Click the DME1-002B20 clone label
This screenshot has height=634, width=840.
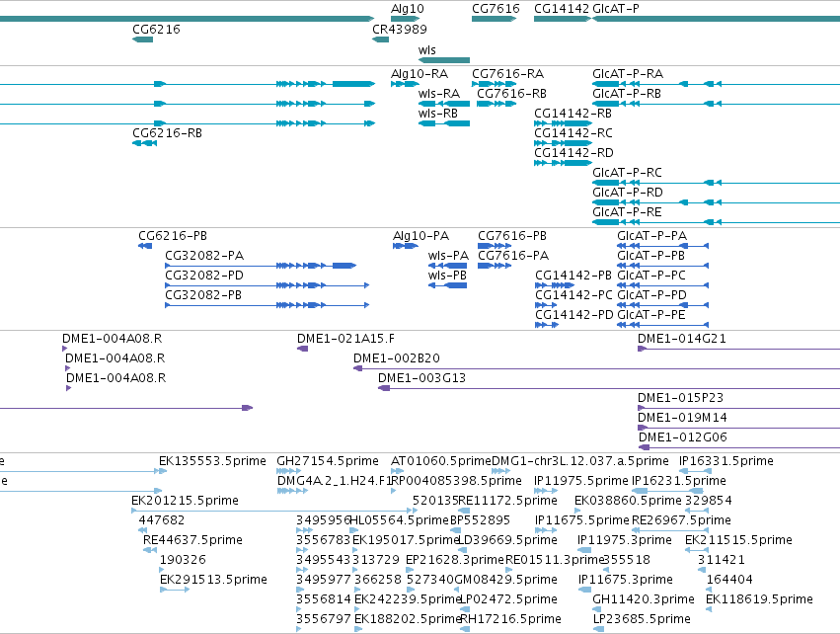pyautogui.click(x=397, y=358)
